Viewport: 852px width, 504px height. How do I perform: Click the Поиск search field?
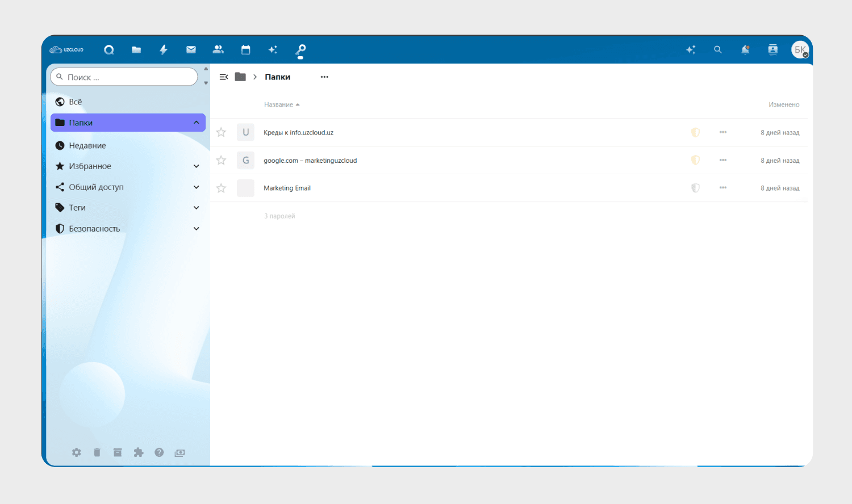pos(128,77)
